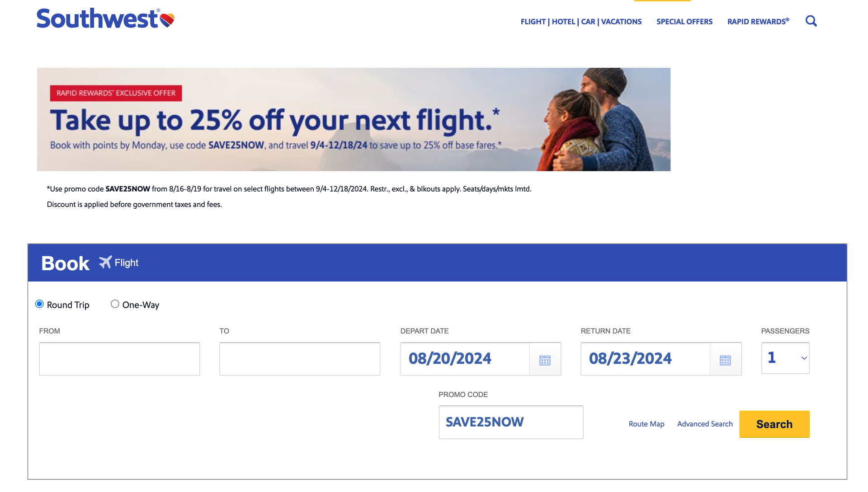This screenshot has width=868, height=492.
Task: Click the FROM airport field
Action: 119,359
